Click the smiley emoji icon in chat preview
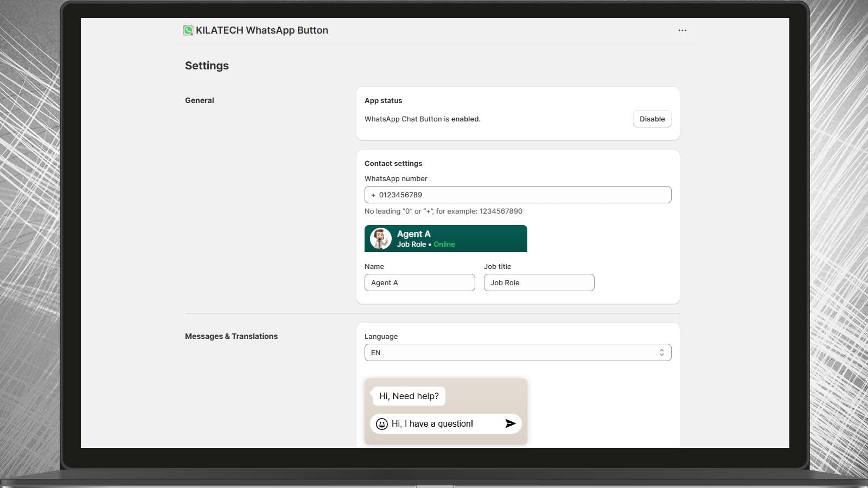This screenshot has height=488, width=868. pyautogui.click(x=382, y=424)
